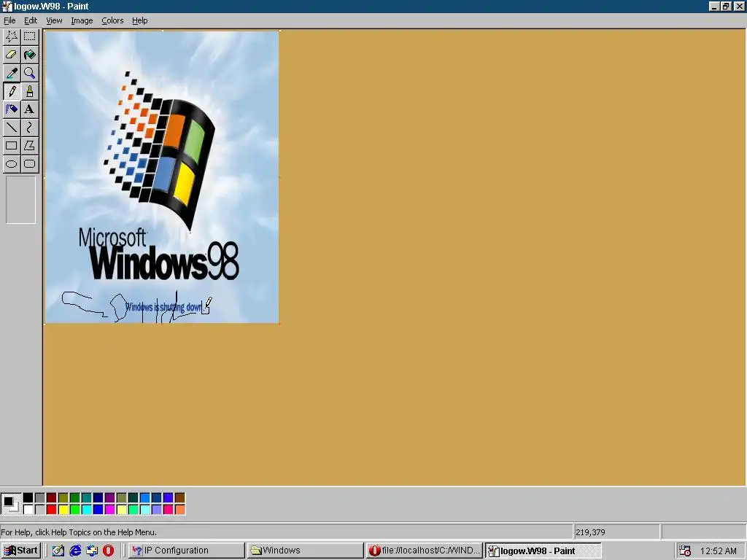
Task: Select the Free-Form Select tool
Action: pyautogui.click(x=12, y=36)
